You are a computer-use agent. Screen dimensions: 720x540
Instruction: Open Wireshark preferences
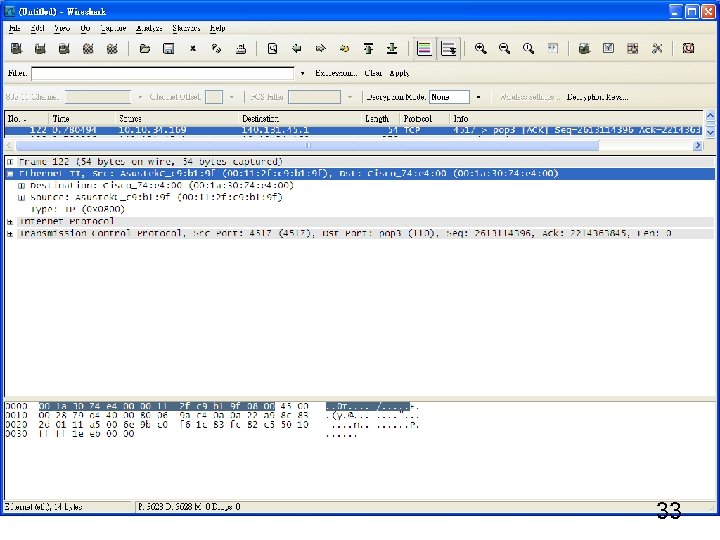657,48
